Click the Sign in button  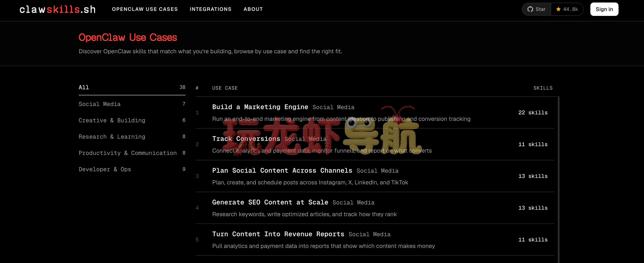tap(604, 9)
